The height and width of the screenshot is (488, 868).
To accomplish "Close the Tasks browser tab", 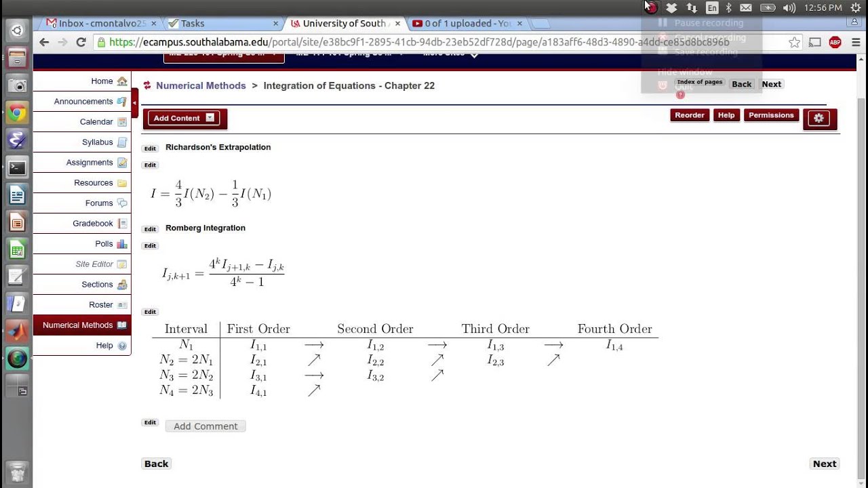I will (x=275, y=23).
